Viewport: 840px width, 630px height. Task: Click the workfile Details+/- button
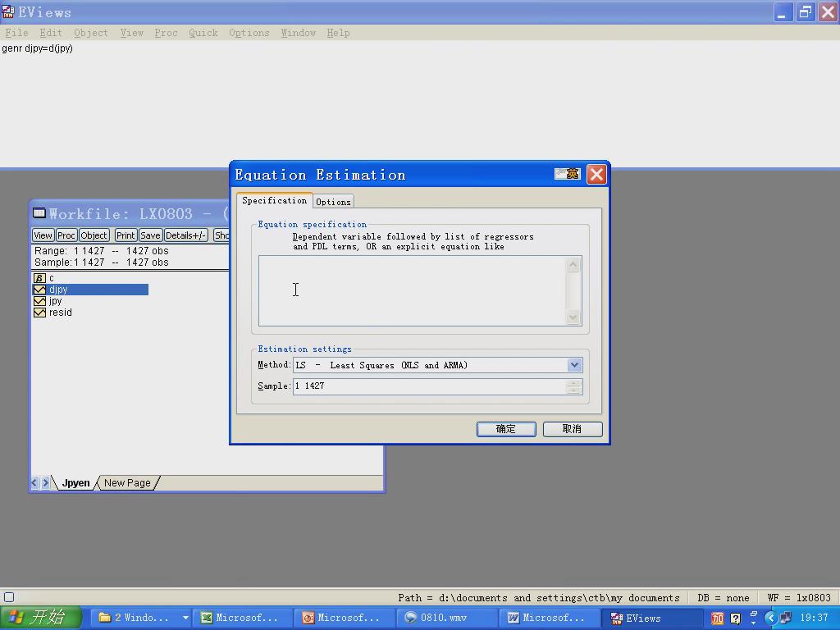185,235
